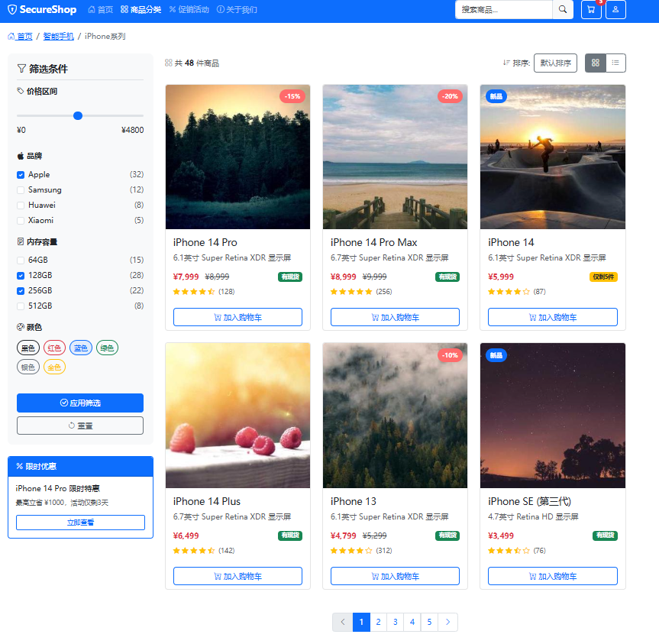Screen dimensions: 659x644
Task: Uncheck the 256GB storage checkbox
Action: point(21,291)
